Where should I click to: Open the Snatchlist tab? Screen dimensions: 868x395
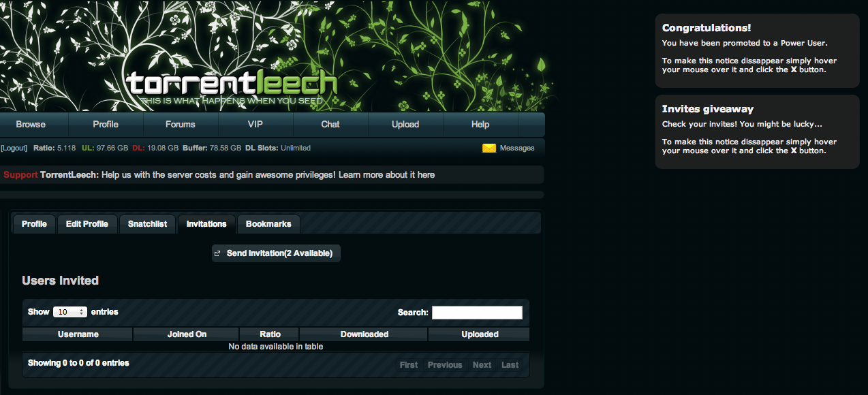[x=147, y=224]
